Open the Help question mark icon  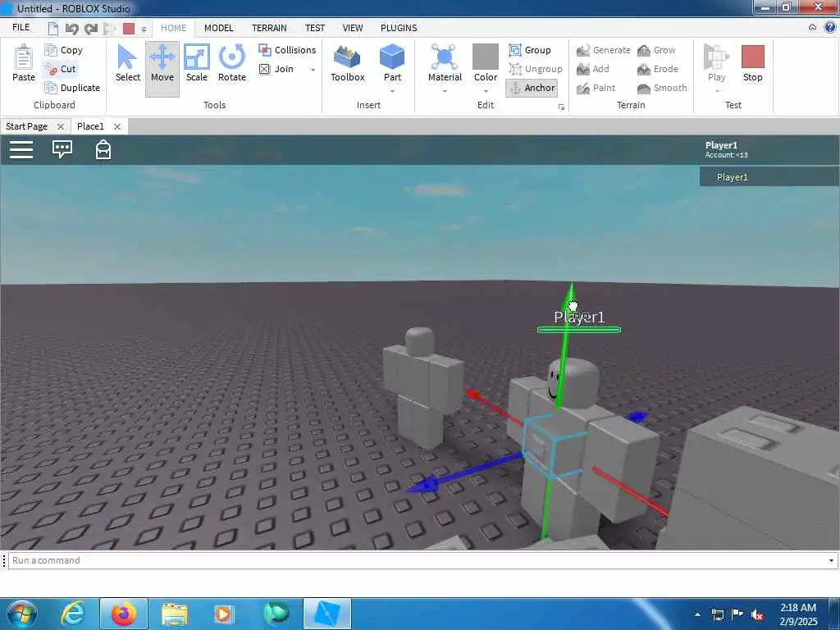point(830,27)
